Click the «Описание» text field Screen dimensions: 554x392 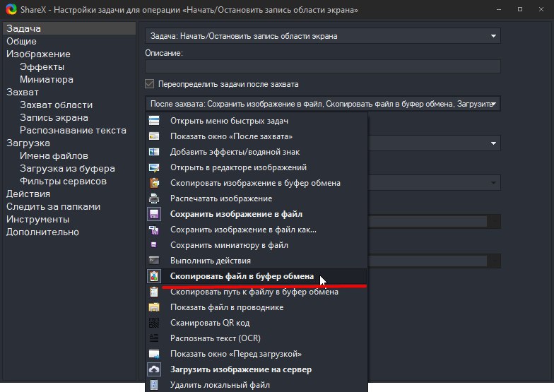pyautogui.click(x=322, y=66)
